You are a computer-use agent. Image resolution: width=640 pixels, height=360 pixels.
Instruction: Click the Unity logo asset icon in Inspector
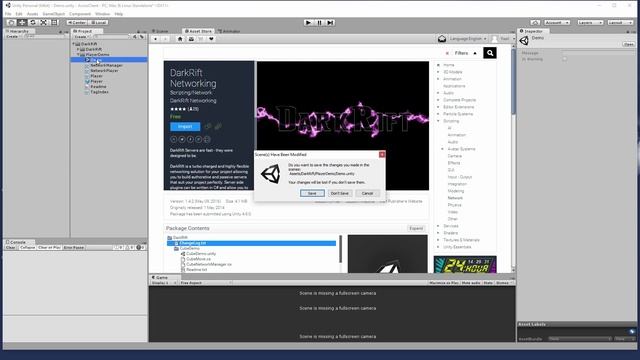click(x=524, y=40)
